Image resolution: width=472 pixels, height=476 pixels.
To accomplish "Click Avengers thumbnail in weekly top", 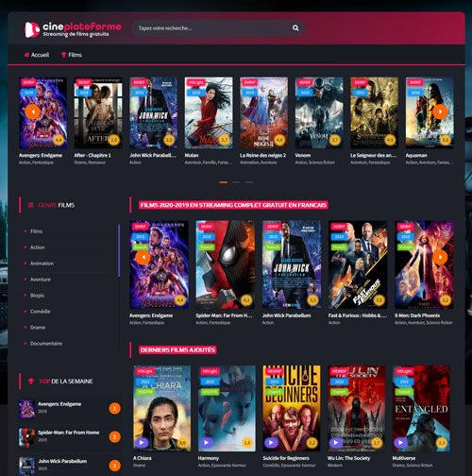I will [26, 409].
